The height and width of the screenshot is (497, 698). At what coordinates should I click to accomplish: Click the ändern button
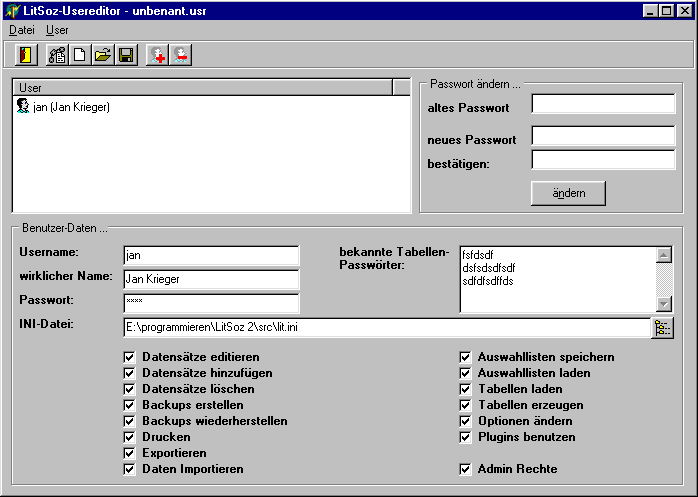click(568, 193)
